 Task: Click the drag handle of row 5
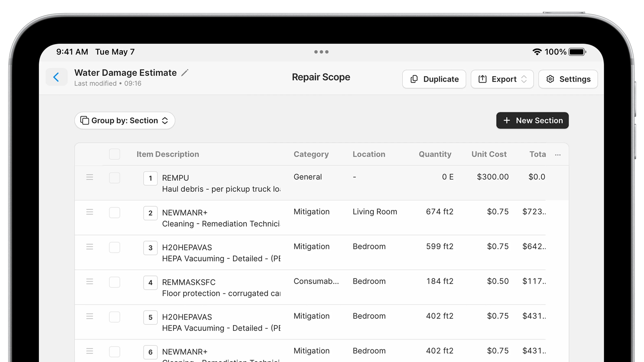click(x=90, y=316)
